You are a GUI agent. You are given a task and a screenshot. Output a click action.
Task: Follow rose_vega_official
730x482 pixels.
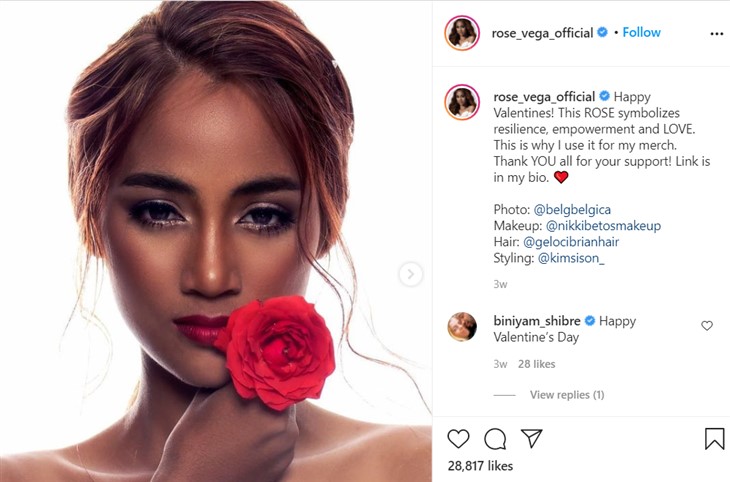(642, 32)
